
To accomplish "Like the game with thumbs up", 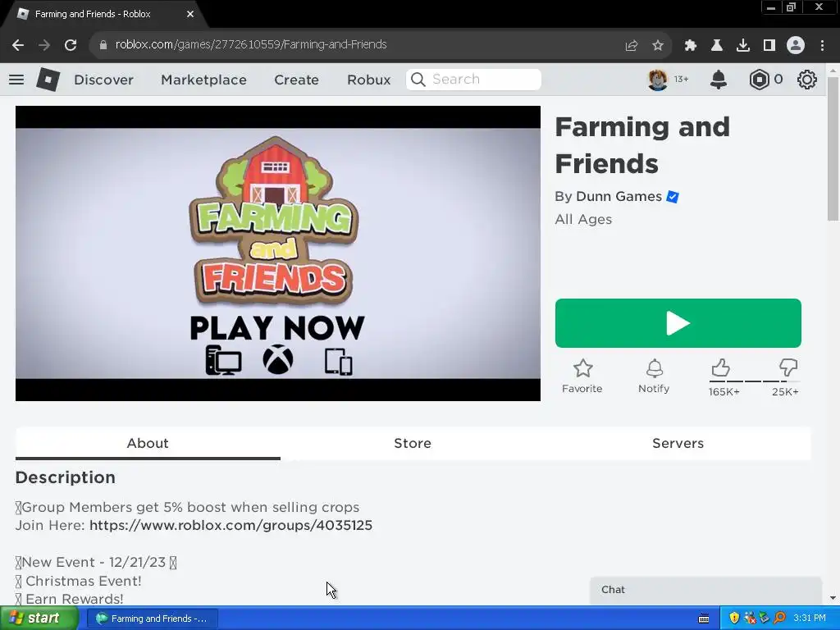I will (720, 368).
